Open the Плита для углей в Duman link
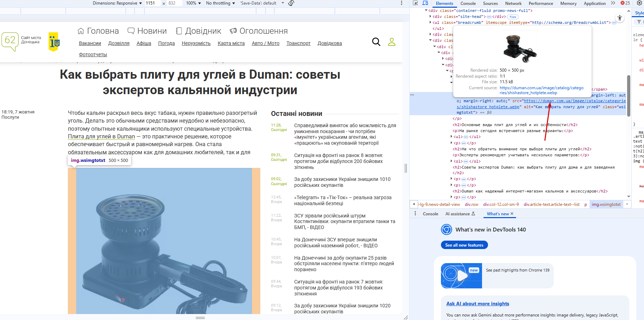The width and height of the screenshot is (644, 320). tap(101, 137)
